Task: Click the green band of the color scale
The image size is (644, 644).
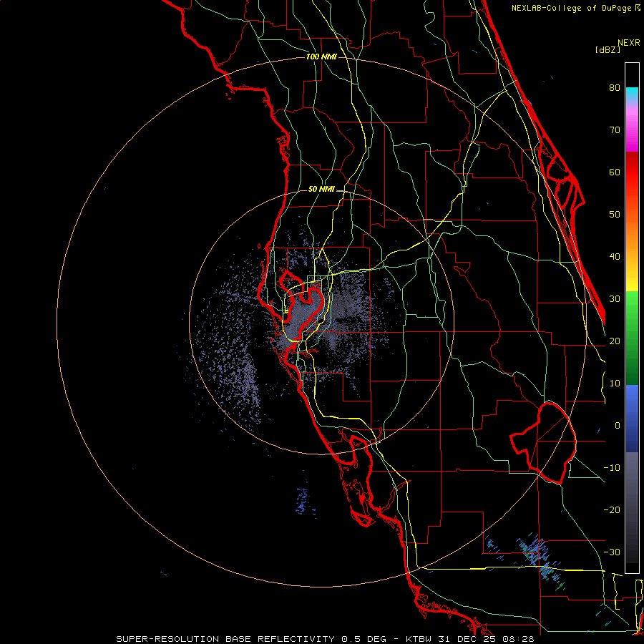Action: [632, 337]
